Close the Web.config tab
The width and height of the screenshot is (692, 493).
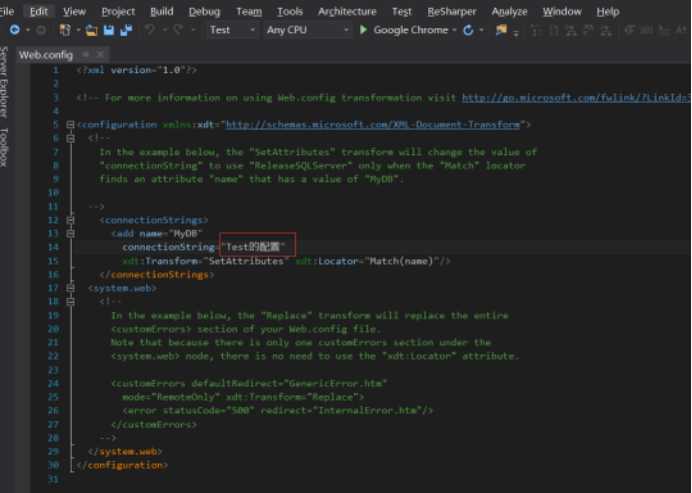tap(100, 55)
